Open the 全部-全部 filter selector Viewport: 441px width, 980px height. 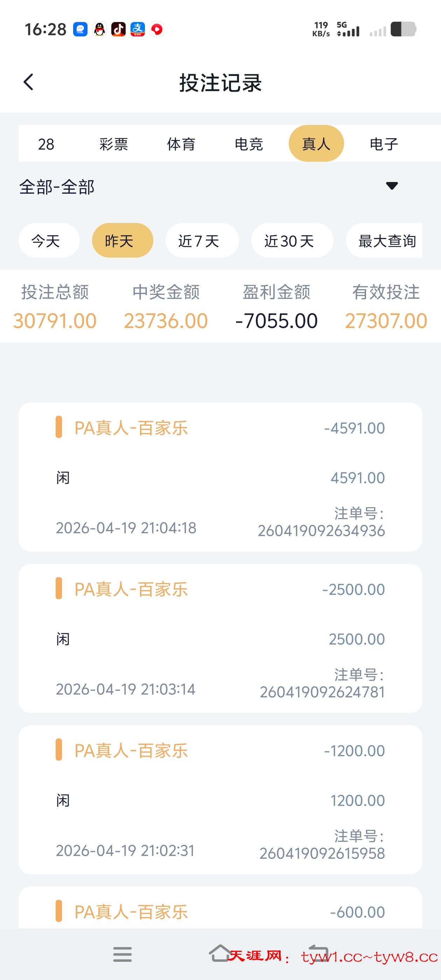[57, 187]
